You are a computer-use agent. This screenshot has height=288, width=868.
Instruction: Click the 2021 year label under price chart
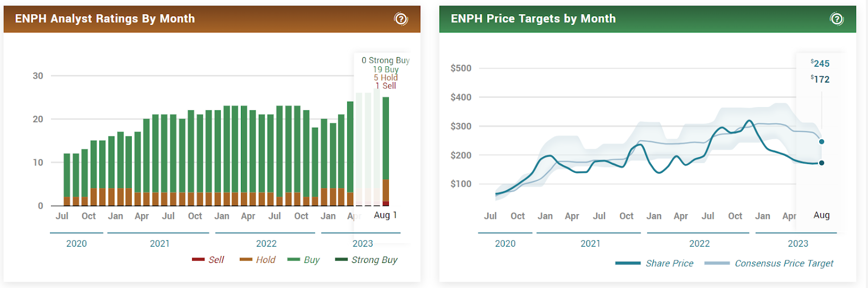point(590,243)
